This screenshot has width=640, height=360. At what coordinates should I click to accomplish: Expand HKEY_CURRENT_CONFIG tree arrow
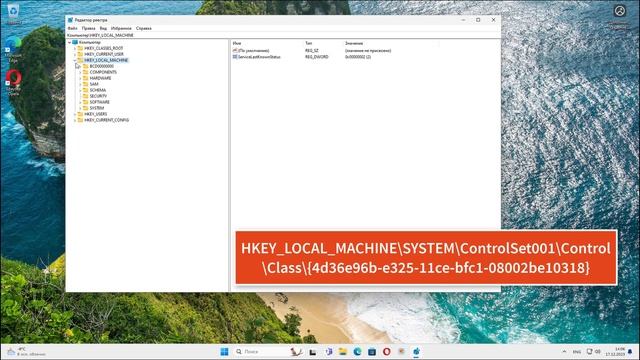point(75,120)
